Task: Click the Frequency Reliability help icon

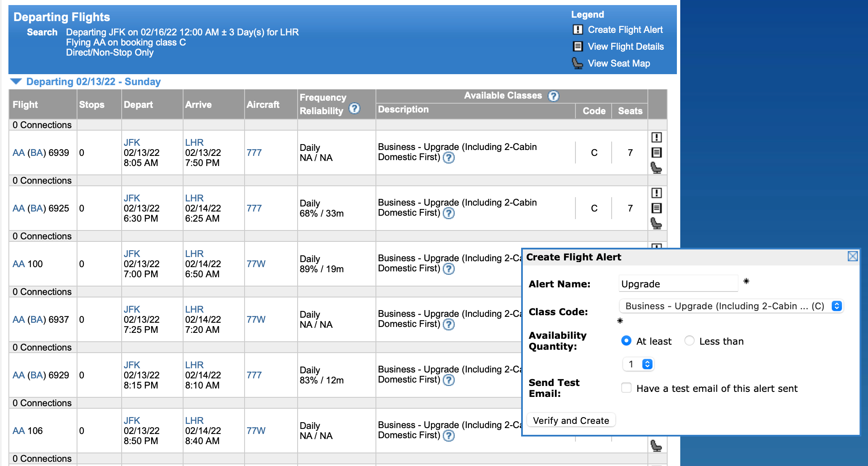Action: (354, 109)
